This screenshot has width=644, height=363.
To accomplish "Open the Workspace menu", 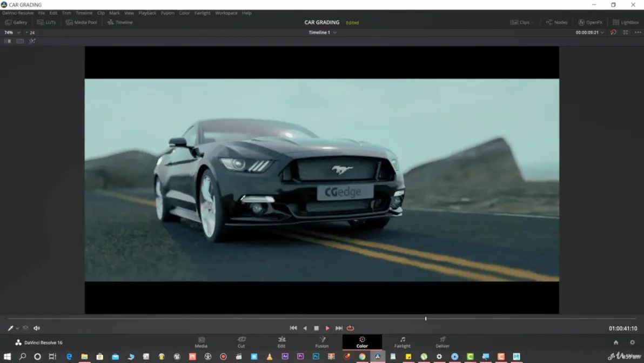I will tap(226, 13).
